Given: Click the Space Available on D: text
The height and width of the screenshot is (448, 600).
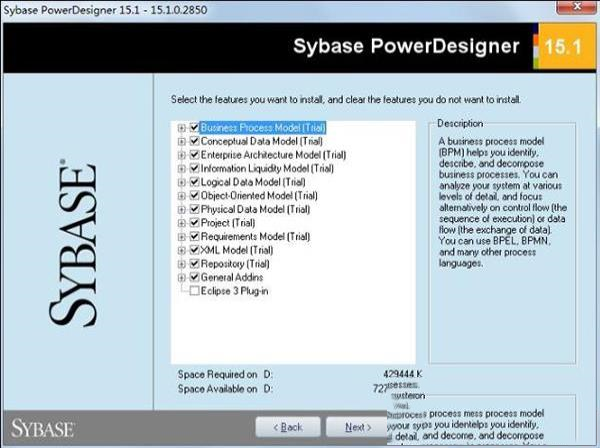Looking at the screenshot, I should (x=225, y=389).
